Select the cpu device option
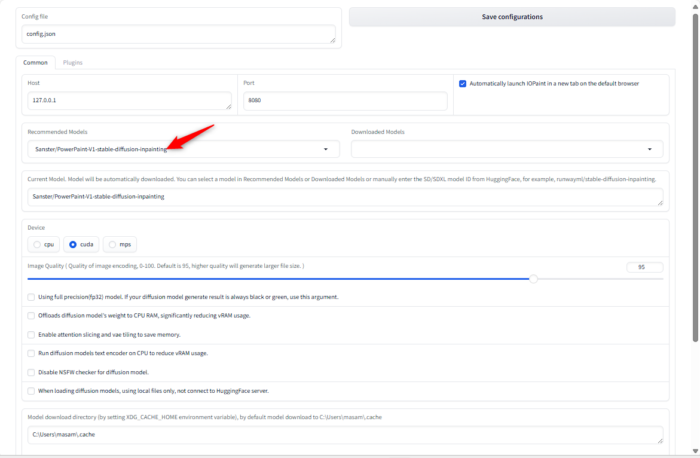Viewport: 700px width, 458px height. point(43,245)
